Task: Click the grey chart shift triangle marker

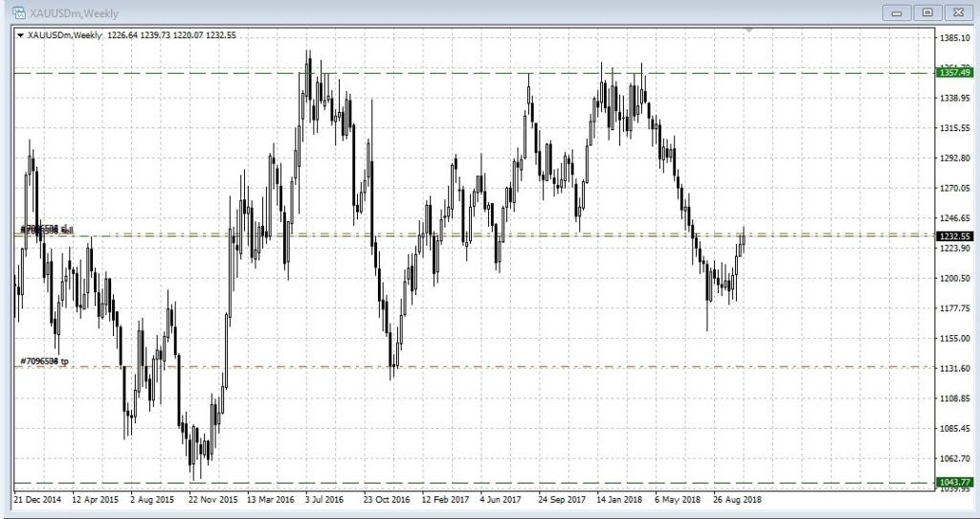Action: tap(749, 32)
